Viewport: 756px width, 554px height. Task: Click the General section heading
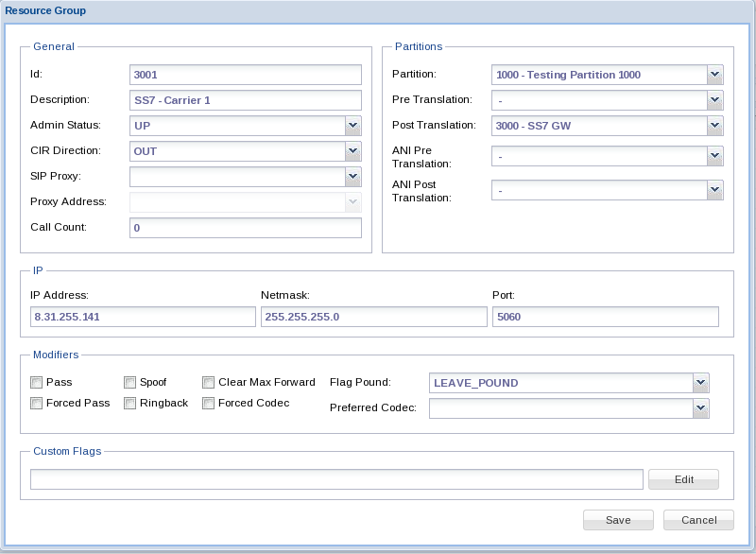coord(54,46)
